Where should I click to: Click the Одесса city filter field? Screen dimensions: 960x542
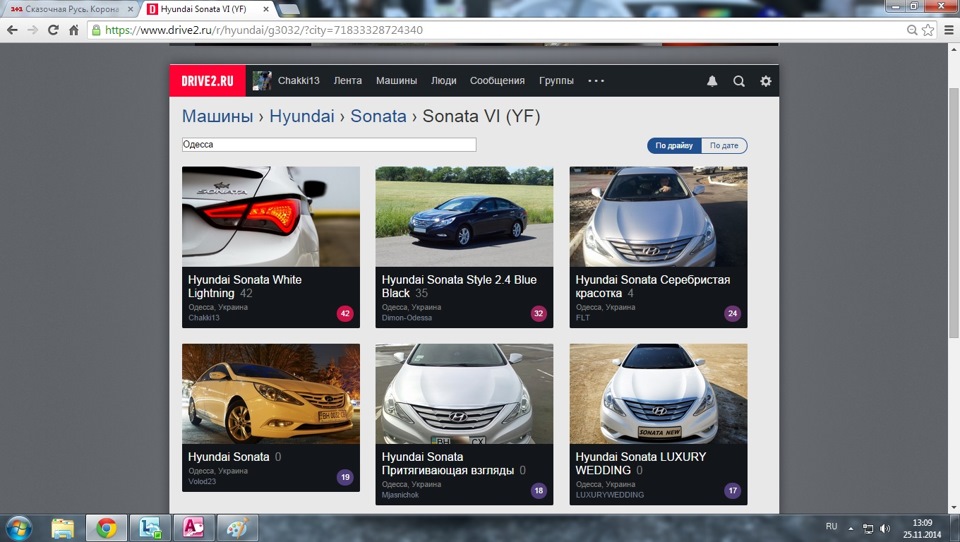[329, 145]
